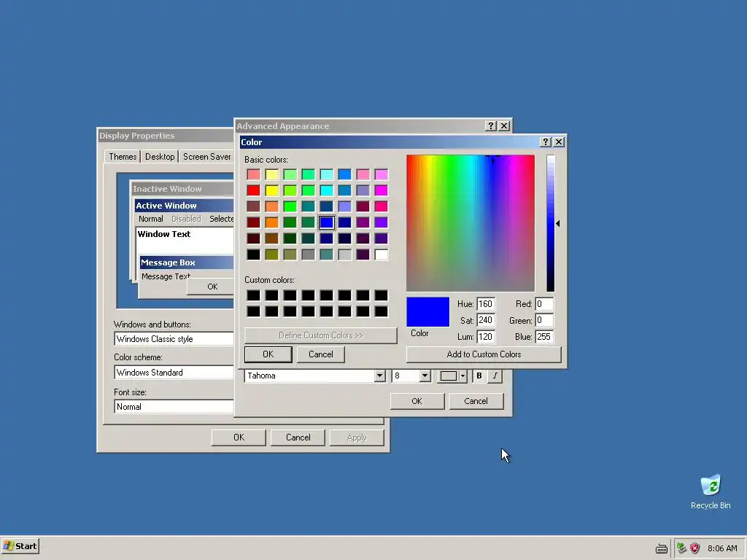This screenshot has width=747, height=560.
Task: Click OK in Advanced Appearance dialog
Action: point(417,401)
